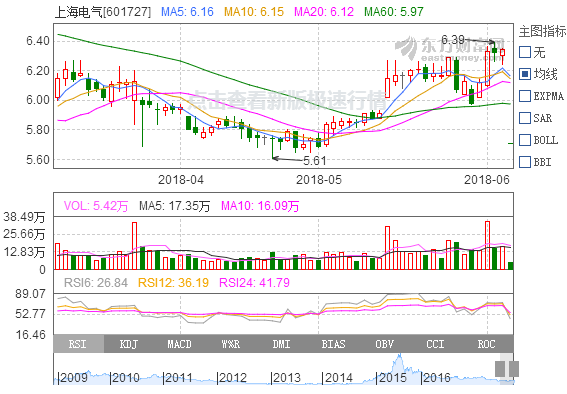567x394 pixels.
Task: Select the W%R indicator tab
Action: pyautogui.click(x=231, y=344)
